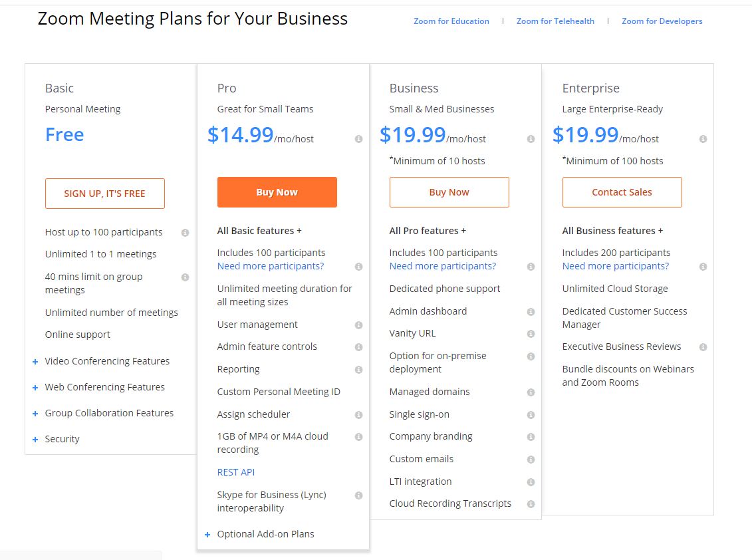Viewport: 752px width, 560px height.
Task: Click info icon beside Host up to 100 participants
Action: click(x=185, y=233)
